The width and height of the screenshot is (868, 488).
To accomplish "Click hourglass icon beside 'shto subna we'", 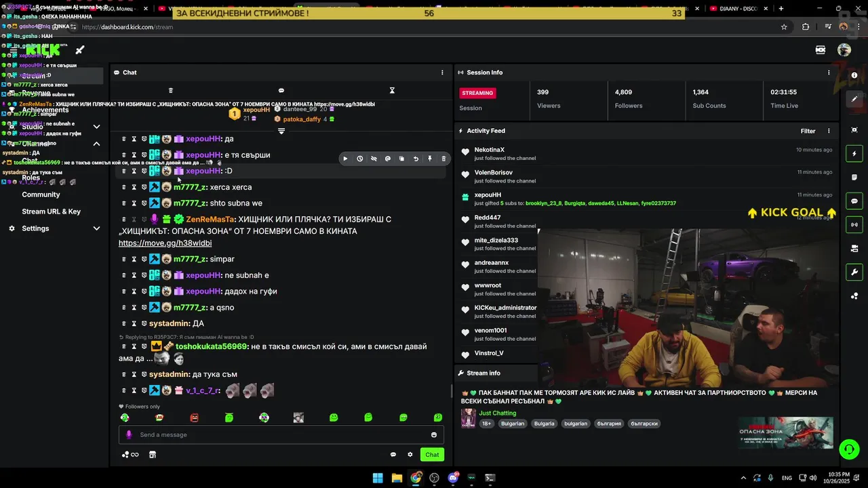I will pos(134,203).
